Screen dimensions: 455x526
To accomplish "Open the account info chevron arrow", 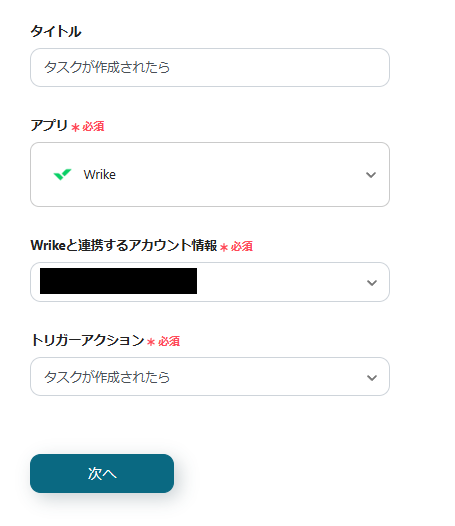I will click(x=372, y=283).
